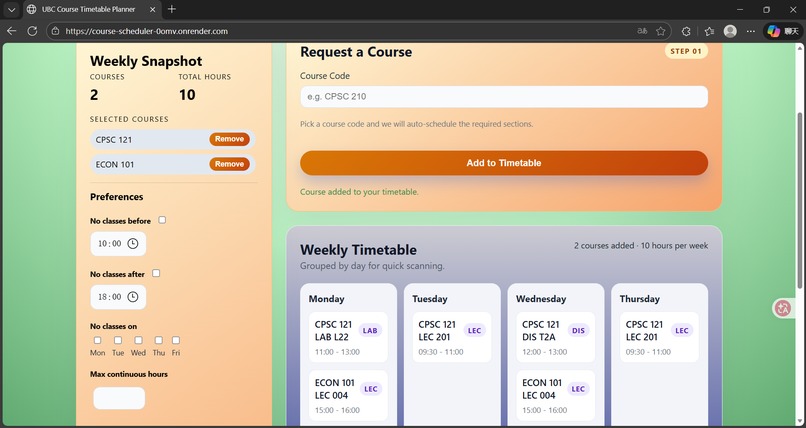Image resolution: width=806 pixels, height=428 pixels.
Task: Click the address bar URL
Action: coord(146,31)
